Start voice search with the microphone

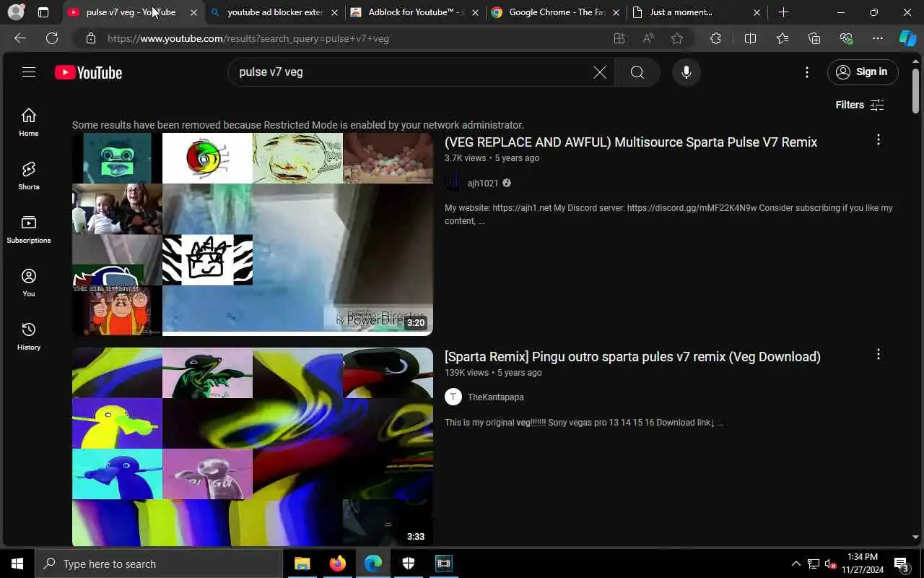[x=687, y=72]
